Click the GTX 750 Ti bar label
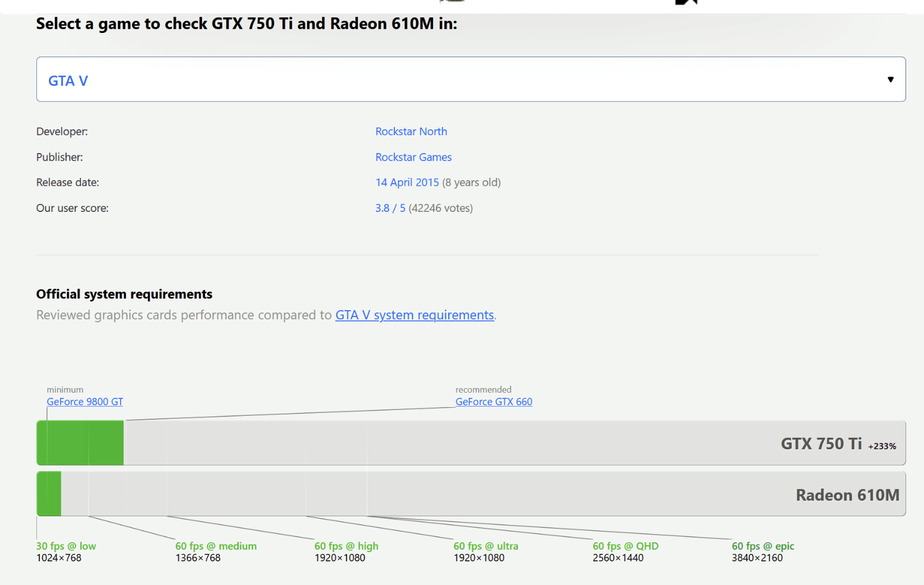The height and width of the screenshot is (585, 924). coord(821,444)
